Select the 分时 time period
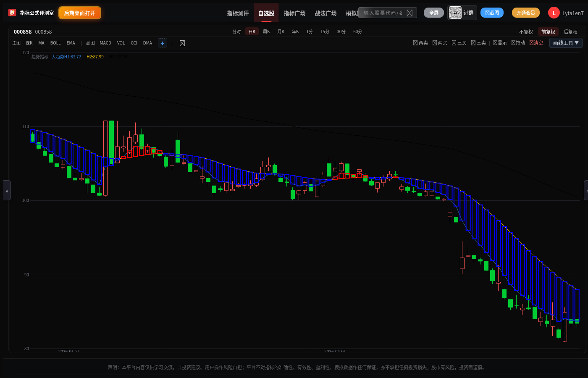Viewport: 588px width, 378px height. tap(237, 31)
